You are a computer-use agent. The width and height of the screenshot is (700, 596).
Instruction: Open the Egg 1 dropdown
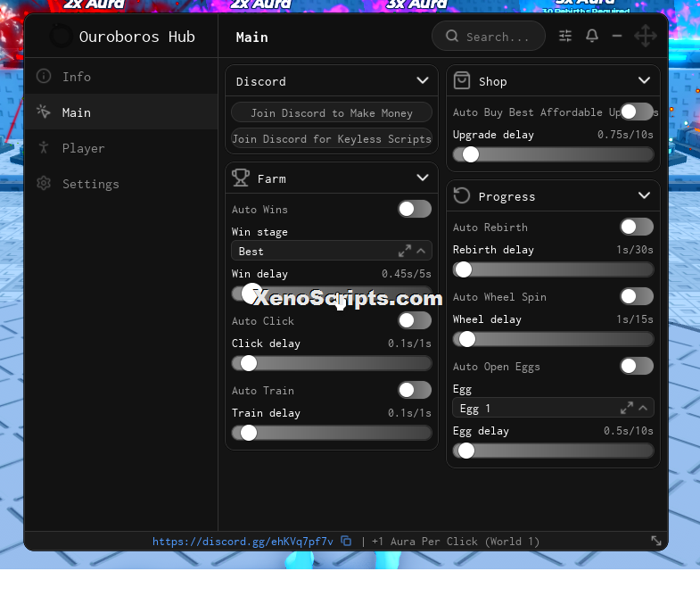click(x=553, y=408)
